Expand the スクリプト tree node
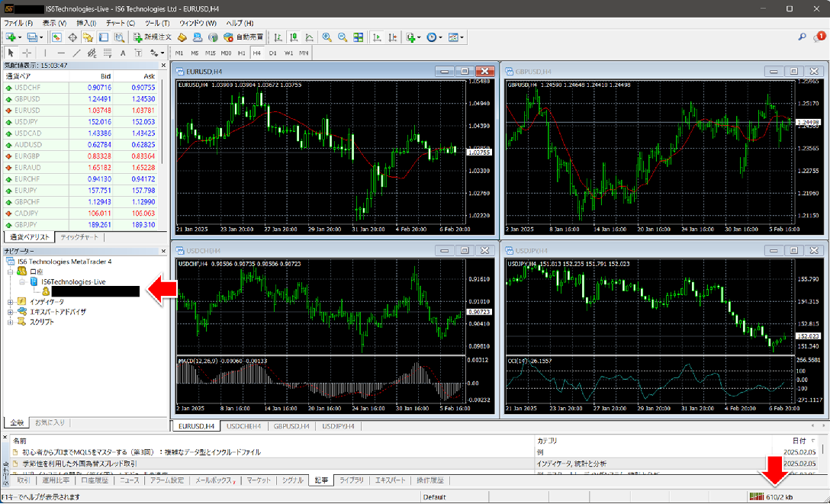The height and width of the screenshot is (504, 830). 10,322
